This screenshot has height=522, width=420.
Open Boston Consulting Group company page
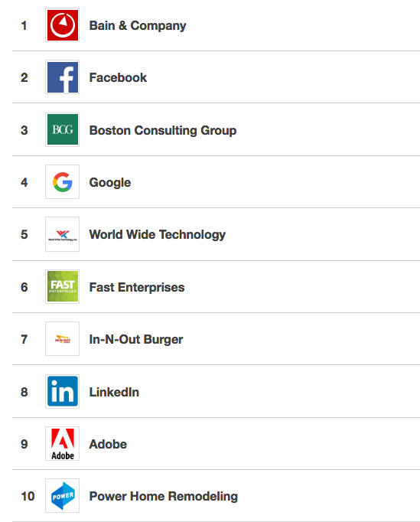[x=163, y=130]
